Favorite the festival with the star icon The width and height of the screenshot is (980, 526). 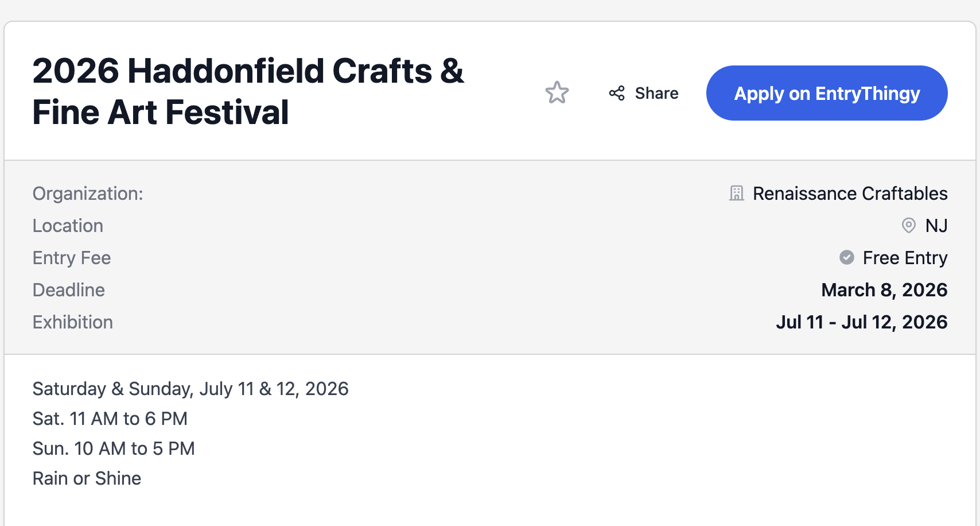557,93
